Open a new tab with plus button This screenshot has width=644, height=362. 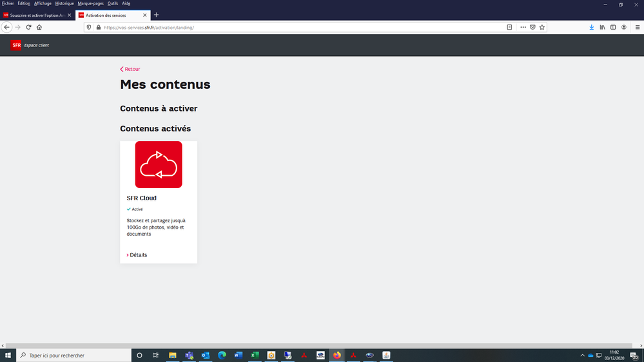tap(156, 15)
